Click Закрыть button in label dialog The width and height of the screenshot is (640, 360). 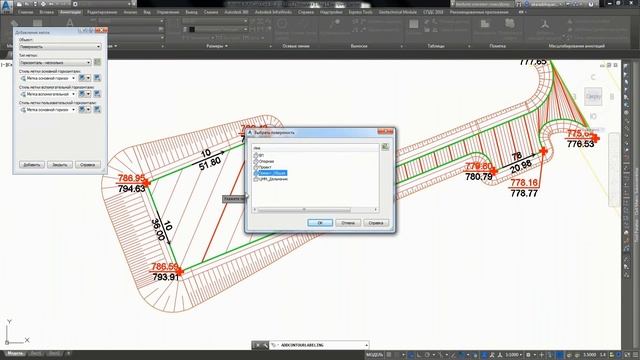point(60,164)
